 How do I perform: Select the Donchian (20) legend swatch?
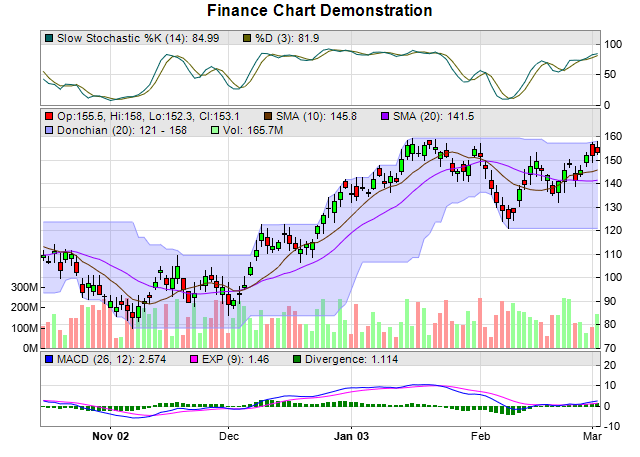pyautogui.click(x=49, y=130)
